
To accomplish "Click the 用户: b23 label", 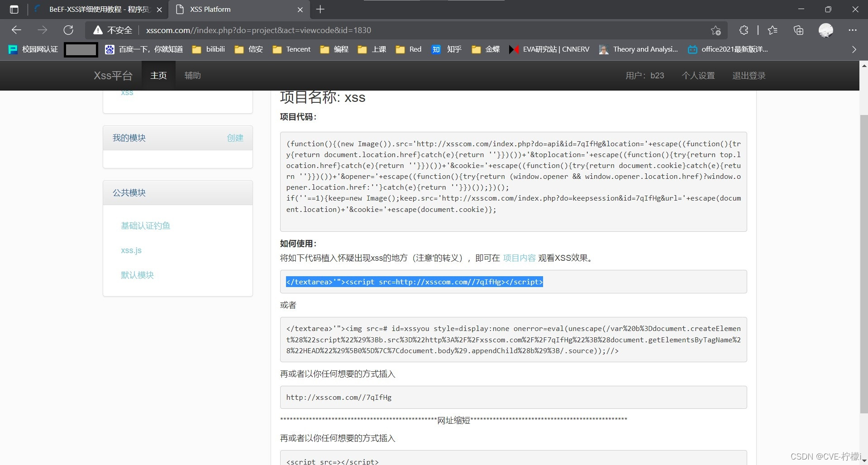I will [645, 76].
